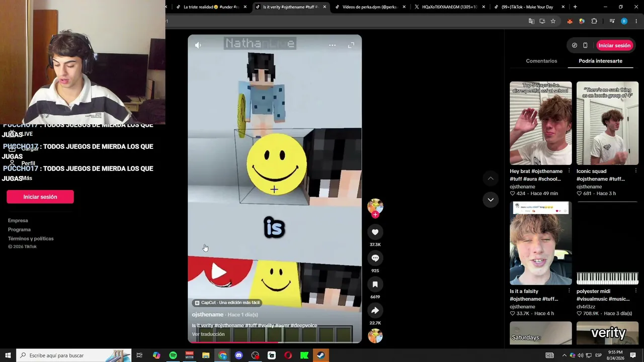Image resolution: width=644 pixels, height=362 pixels.
Task: Click the ojsthename author under 'Hey brat'
Action: pyautogui.click(x=522, y=187)
